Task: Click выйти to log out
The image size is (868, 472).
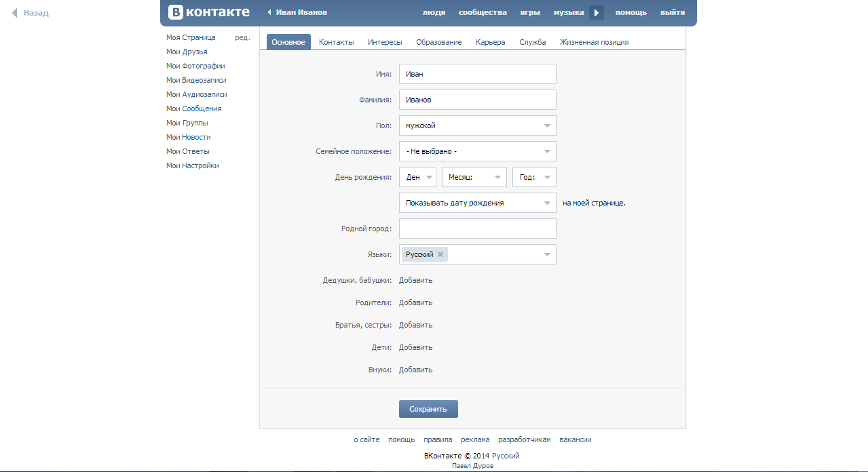Action: (x=672, y=12)
